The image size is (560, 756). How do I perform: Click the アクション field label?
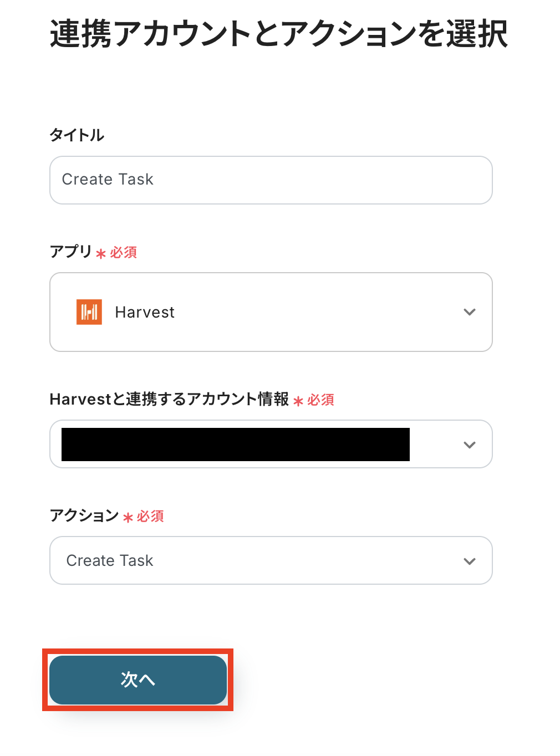click(84, 515)
